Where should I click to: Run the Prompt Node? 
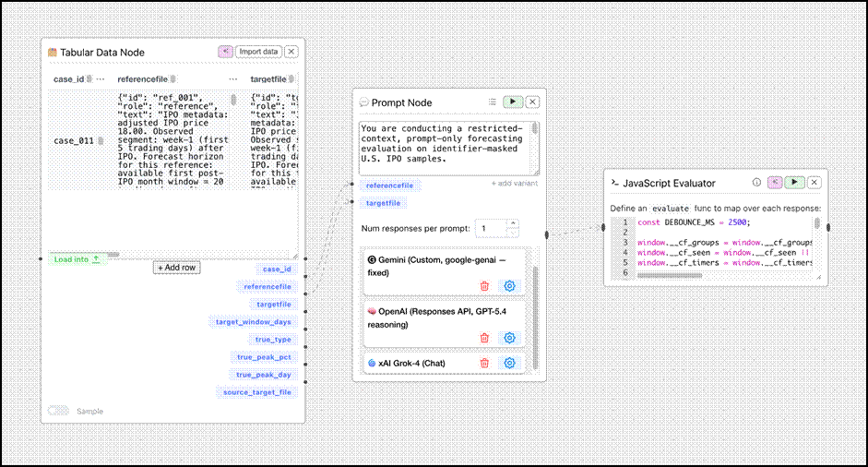click(x=513, y=102)
